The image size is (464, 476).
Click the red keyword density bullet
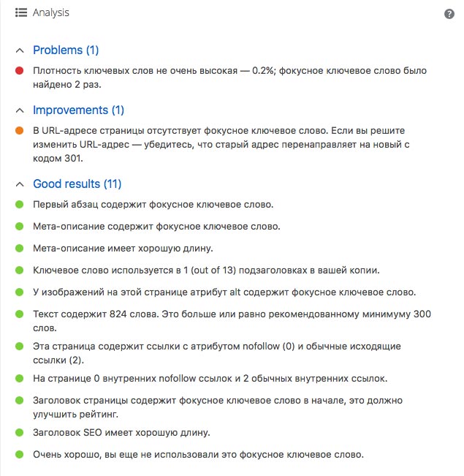[x=19, y=71]
